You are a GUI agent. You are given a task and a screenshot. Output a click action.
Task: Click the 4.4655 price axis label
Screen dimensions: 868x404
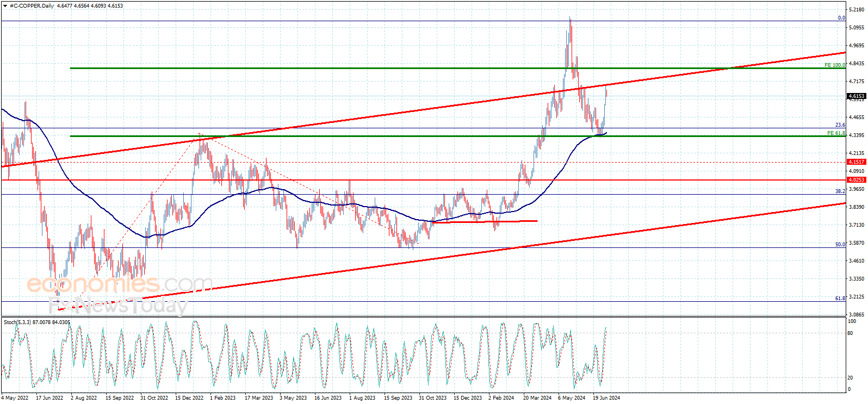857,117
